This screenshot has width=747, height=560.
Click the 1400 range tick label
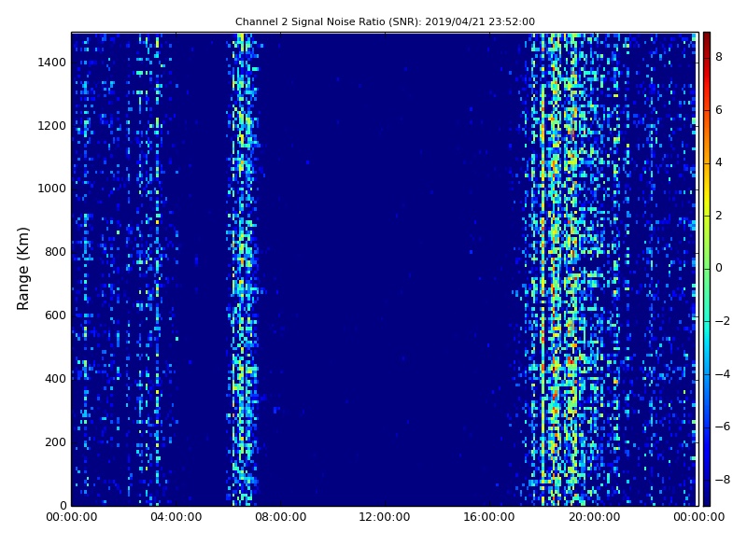pos(52,63)
